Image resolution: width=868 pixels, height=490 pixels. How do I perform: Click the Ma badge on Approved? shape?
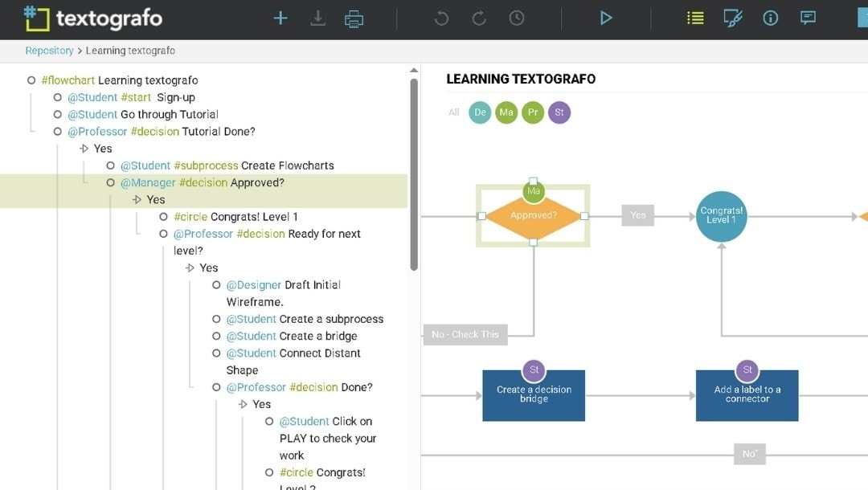[x=534, y=191]
